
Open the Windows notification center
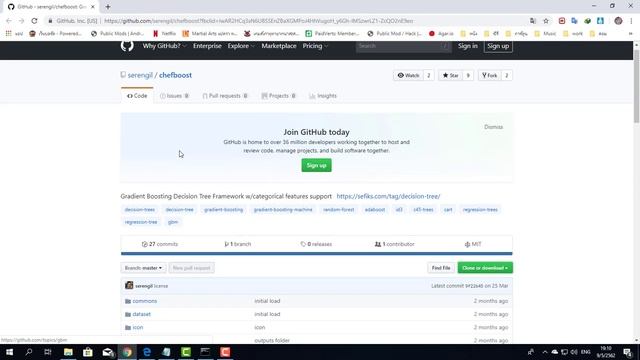click(x=628, y=352)
